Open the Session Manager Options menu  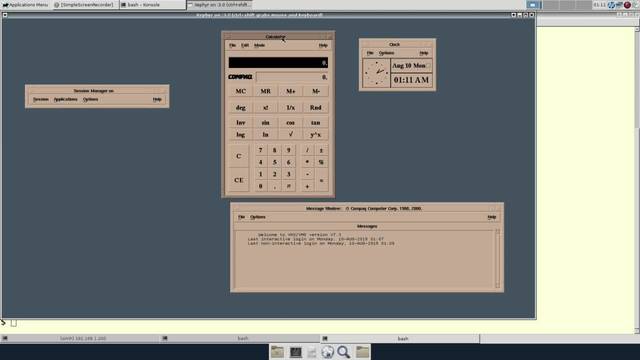[90, 99]
